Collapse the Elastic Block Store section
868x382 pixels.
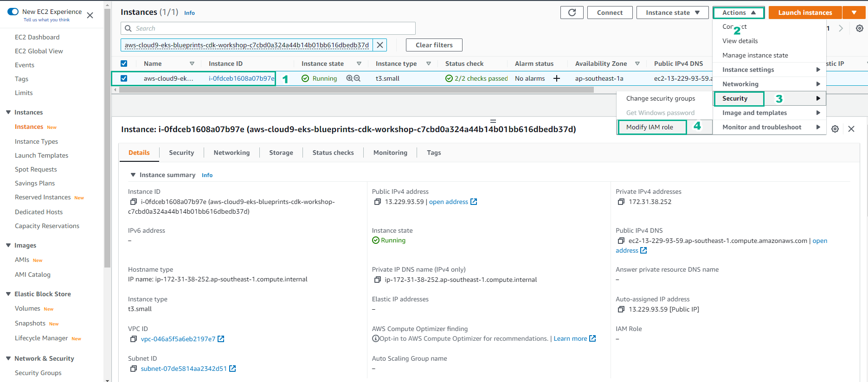pyautogui.click(x=8, y=294)
